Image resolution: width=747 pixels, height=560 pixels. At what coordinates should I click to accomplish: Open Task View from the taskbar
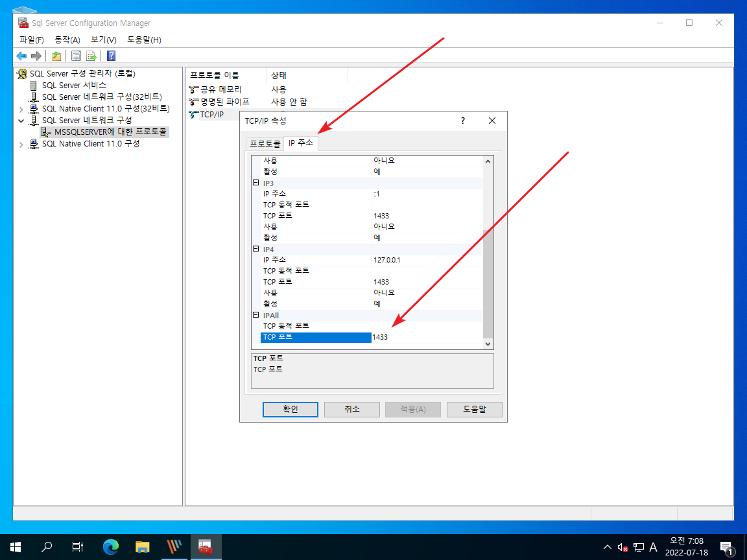(78, 547)
